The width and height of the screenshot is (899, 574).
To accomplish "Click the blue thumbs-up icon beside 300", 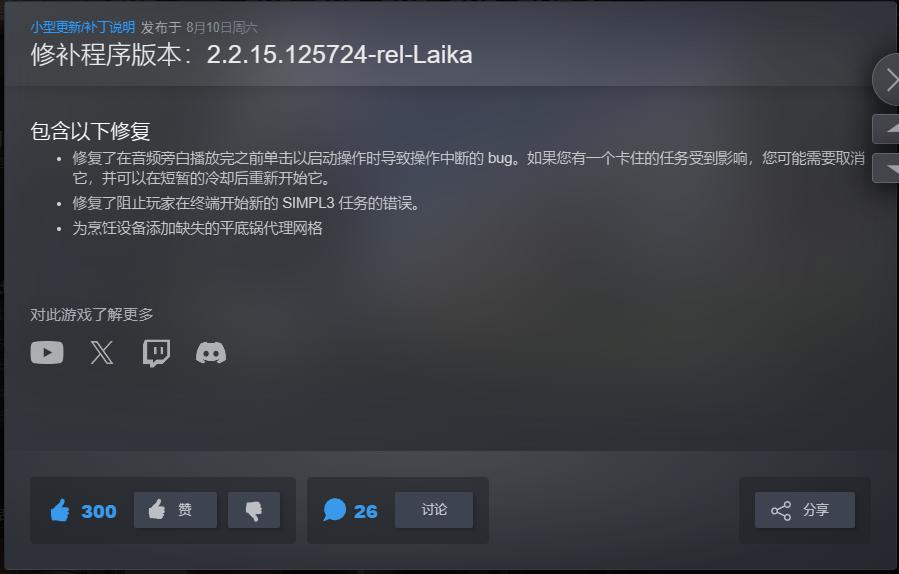I will click(60, 510).
